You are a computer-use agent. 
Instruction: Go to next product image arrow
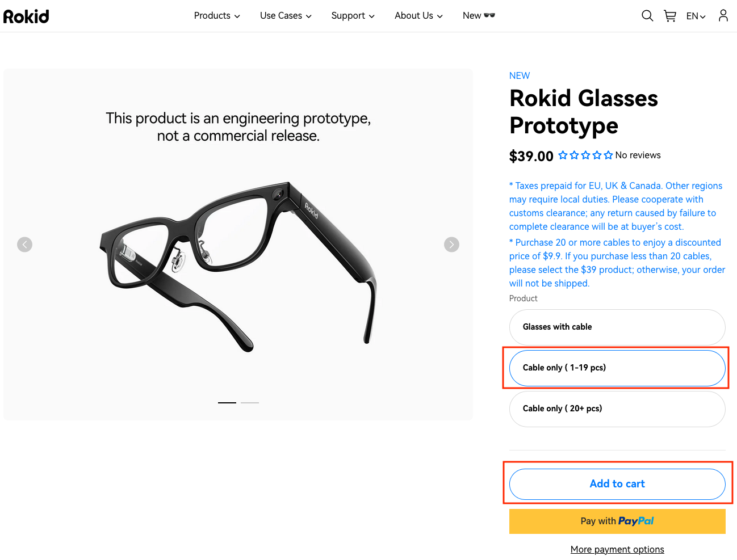[x=451, y=245]
